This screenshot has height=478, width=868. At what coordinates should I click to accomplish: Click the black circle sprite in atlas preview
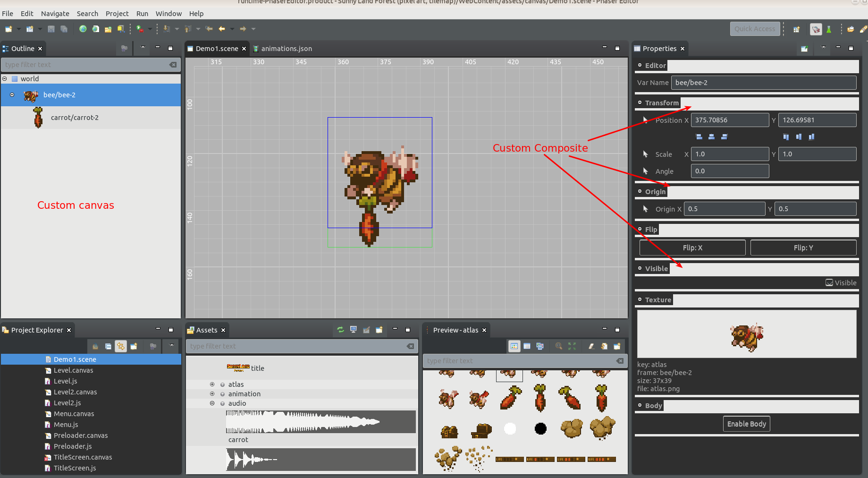(540, 428)
